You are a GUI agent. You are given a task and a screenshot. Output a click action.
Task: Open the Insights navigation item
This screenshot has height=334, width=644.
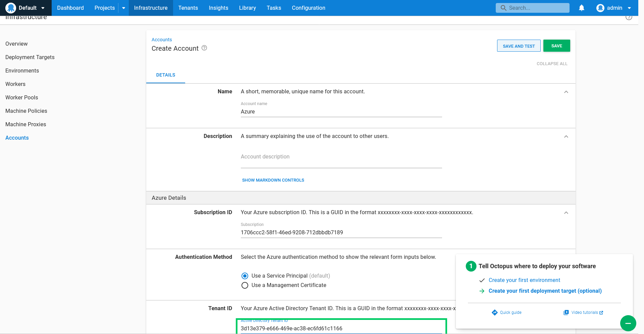pos(218,8)
